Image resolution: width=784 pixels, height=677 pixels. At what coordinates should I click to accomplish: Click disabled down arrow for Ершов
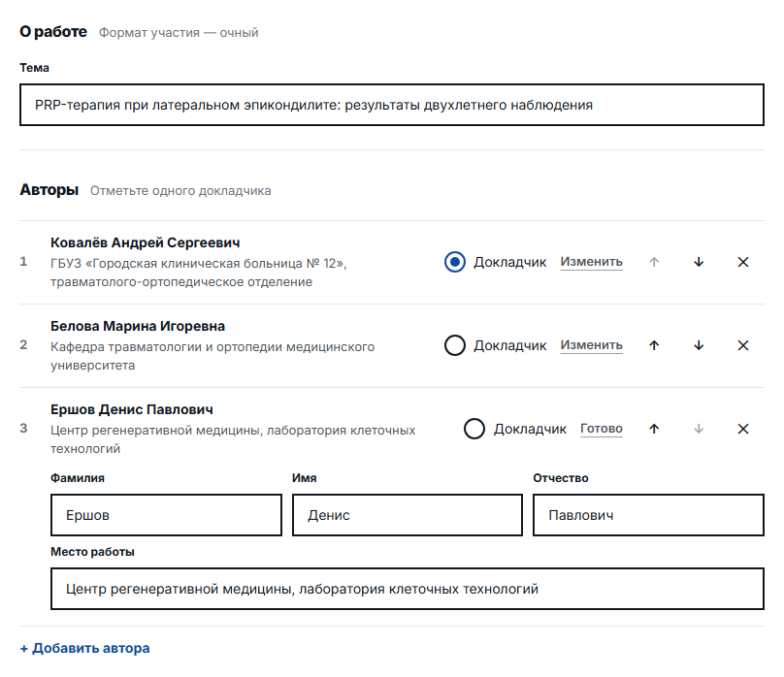point(699,429)
